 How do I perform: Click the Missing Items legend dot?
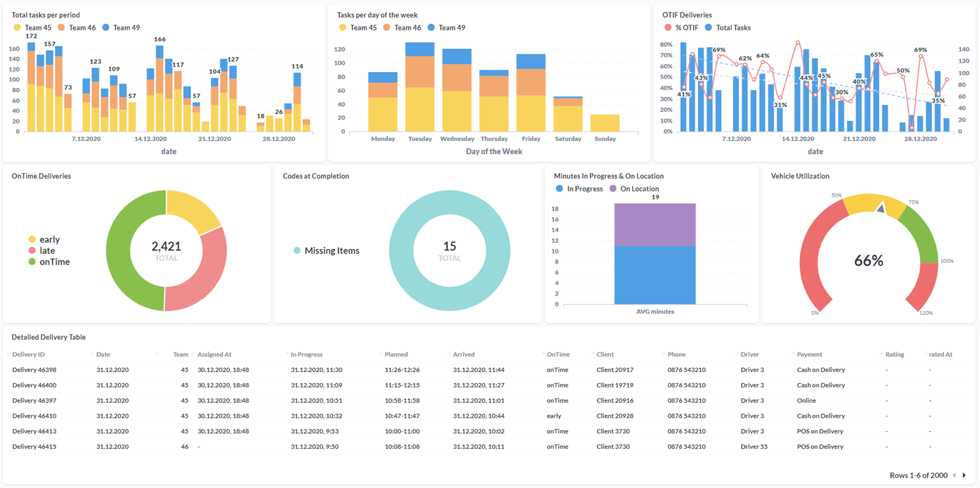(297, 251)
